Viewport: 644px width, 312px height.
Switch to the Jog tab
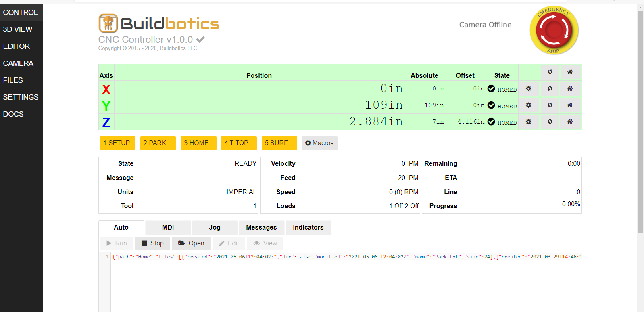pyautogui.click(x=215, y=228)
